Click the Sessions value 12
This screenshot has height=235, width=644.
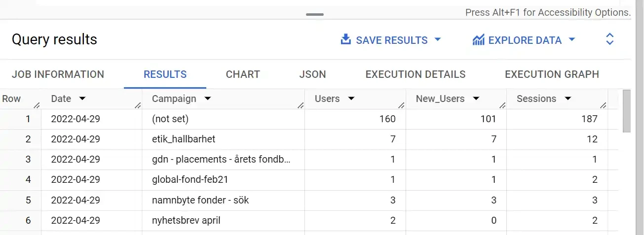(593, 139)
